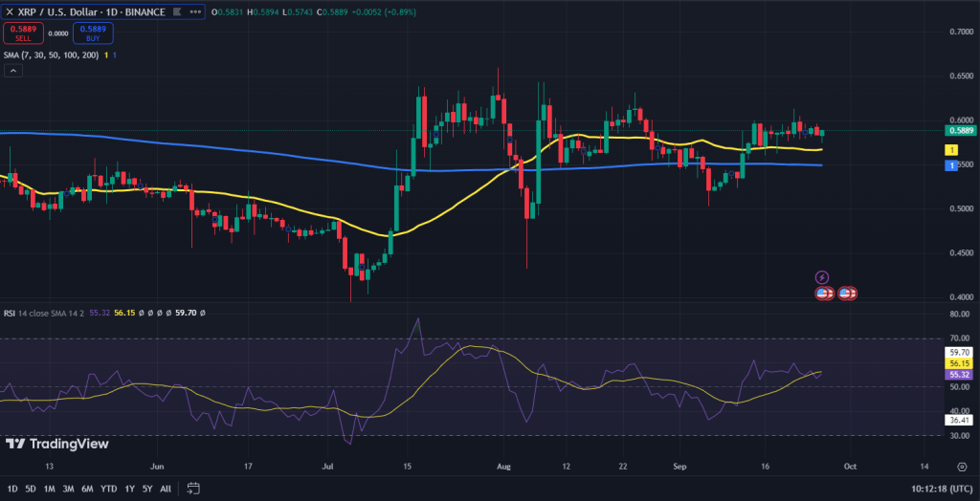Show the 5Y range
The image size is (980, 501).
pos(146,488)
